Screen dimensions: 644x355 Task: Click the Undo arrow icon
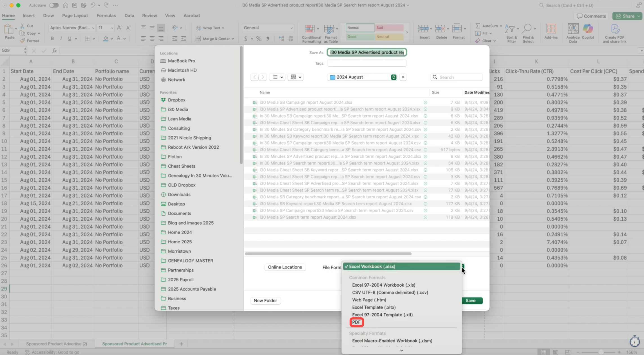click(x=93, y=5)
